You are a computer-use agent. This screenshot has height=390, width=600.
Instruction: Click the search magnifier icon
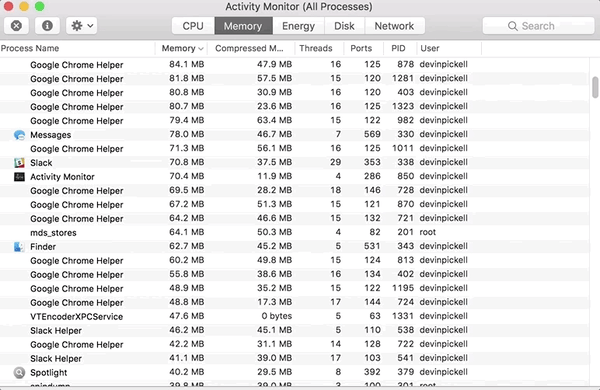[x=512, y=26]
